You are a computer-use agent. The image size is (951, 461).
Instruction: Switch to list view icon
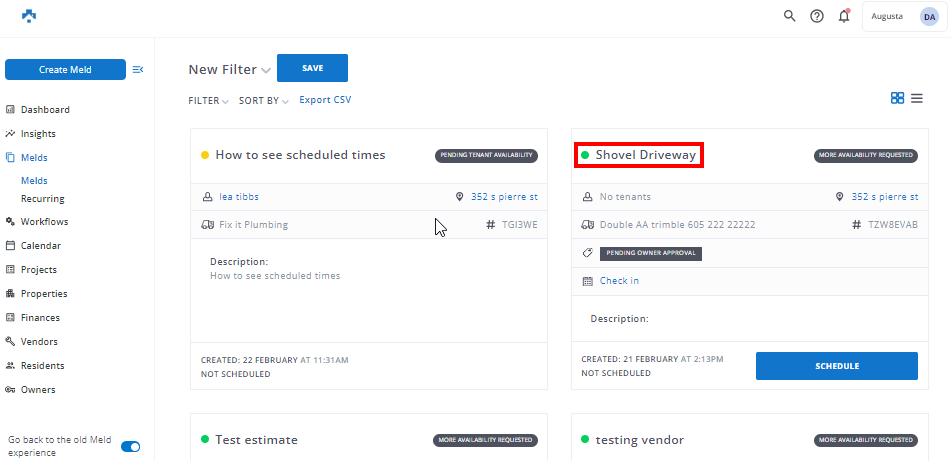click(916, 98)
